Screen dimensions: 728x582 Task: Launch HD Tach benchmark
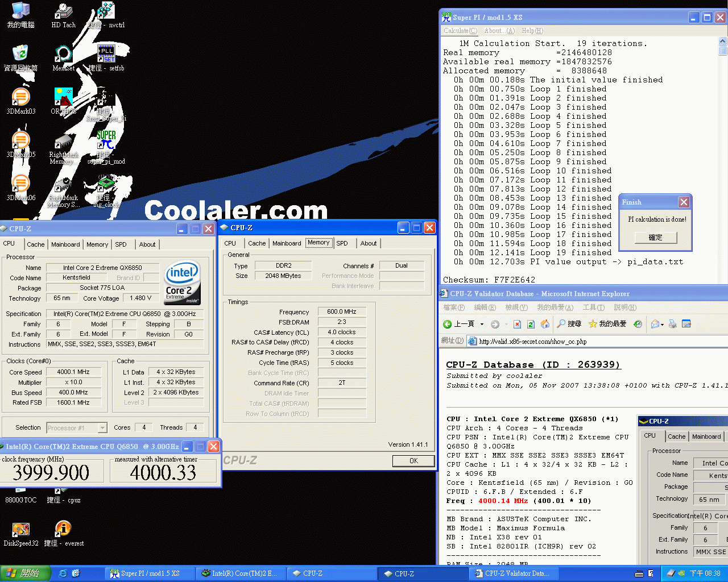coord(63,10)
